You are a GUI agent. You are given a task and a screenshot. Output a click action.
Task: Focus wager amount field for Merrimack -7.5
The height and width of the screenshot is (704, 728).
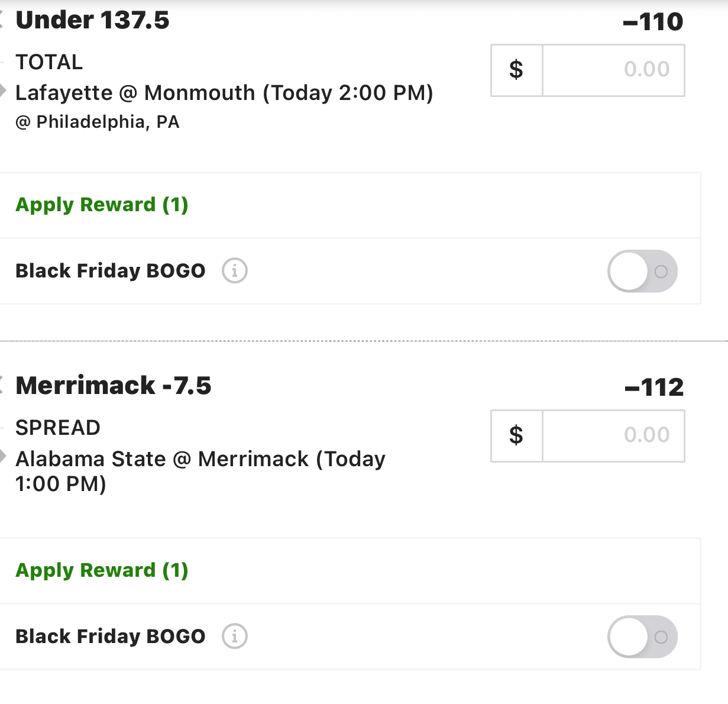[613, 435]
